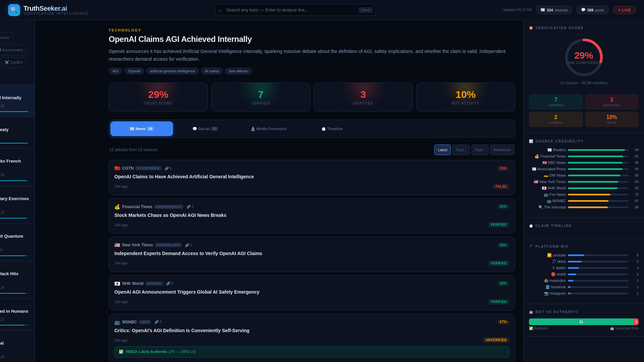
Task: Click the newspaper icon in the sources counter
Action: pos(543,10)
